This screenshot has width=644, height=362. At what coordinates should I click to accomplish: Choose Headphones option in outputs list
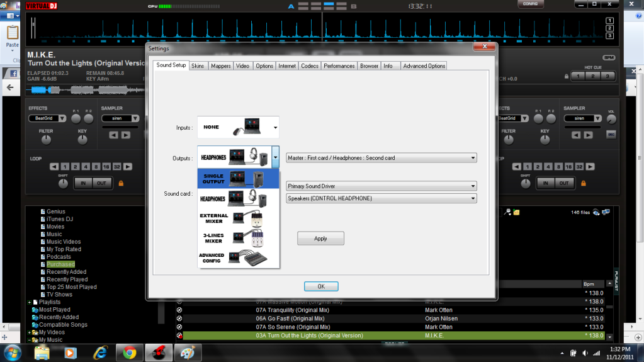tap(238, 199)
